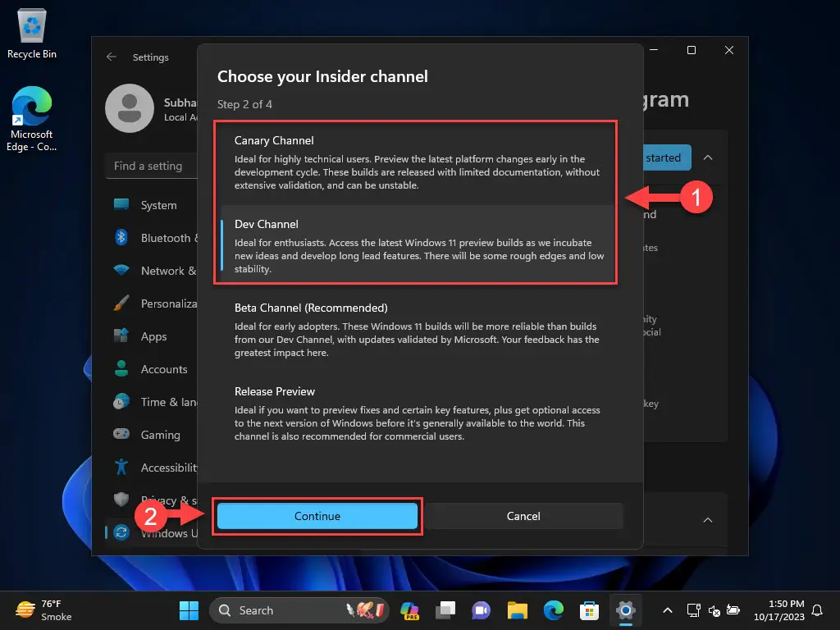Open File Explorer from taskbar
840x630 pixels.
point(517,610)
